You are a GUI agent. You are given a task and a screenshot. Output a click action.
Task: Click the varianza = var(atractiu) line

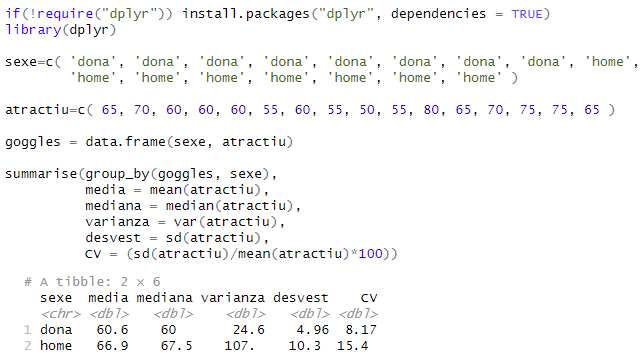[x=185, y=222]
